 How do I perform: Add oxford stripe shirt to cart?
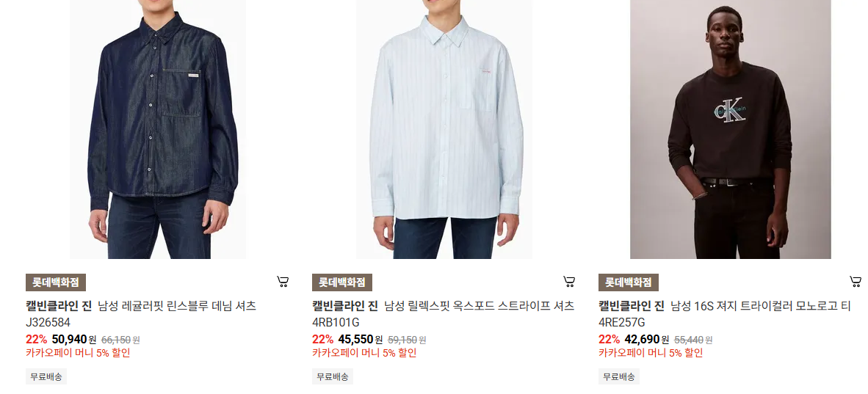[x=569, y=282]
